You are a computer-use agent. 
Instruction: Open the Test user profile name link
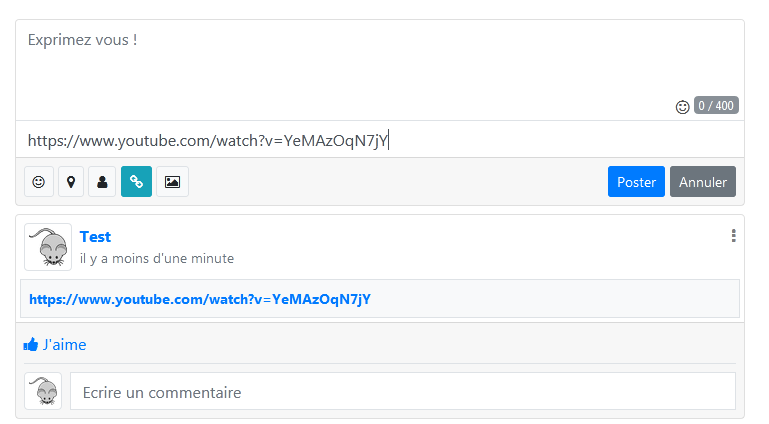[x=96, y=237]
